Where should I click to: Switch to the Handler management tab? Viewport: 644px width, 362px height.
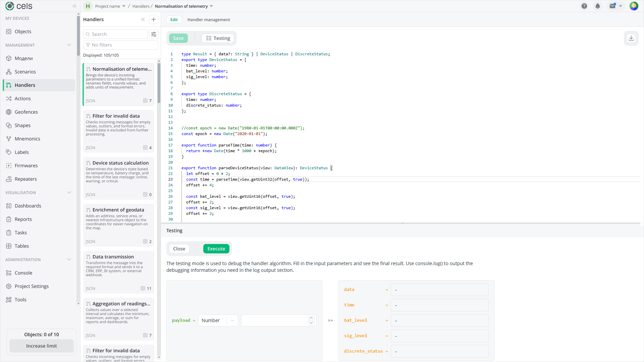pyautogui.click(x=209, y=19)
